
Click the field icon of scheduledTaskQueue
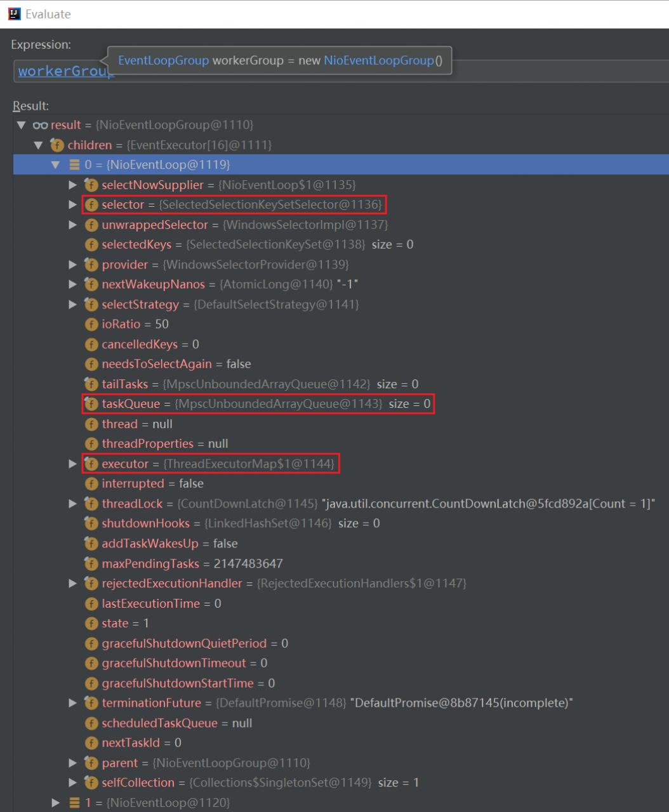pos(91,723)
